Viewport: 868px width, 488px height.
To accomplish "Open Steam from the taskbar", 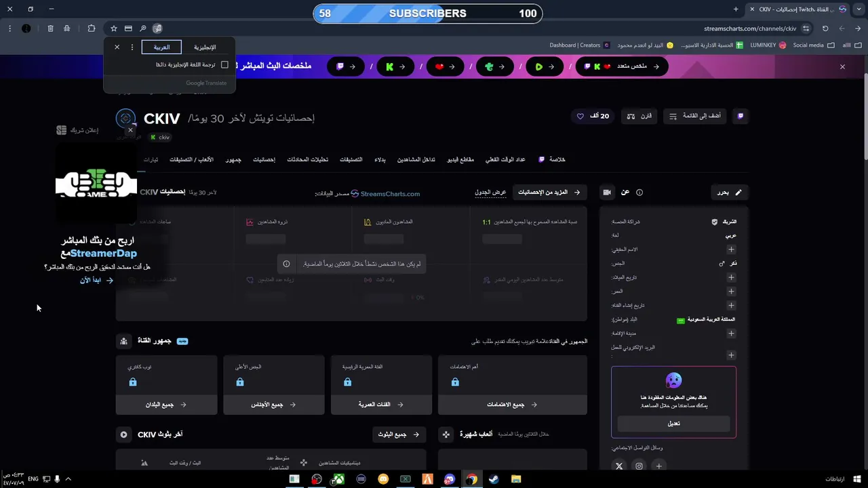I will (494, 479).
